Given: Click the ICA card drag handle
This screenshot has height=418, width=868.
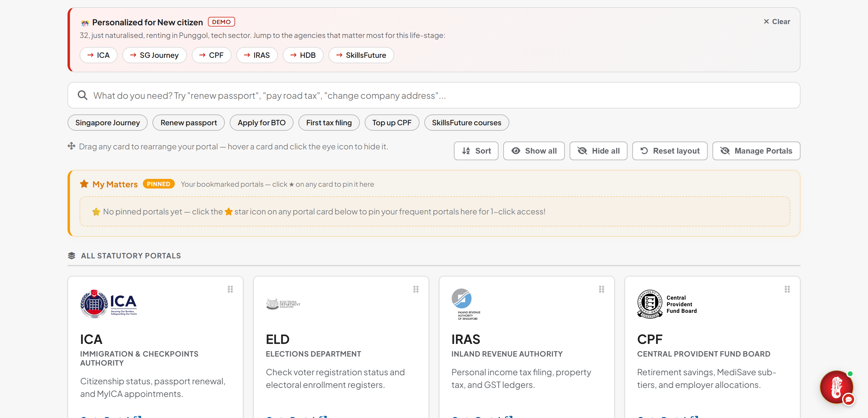Looking at the screenshot, I should click(230, 289).
